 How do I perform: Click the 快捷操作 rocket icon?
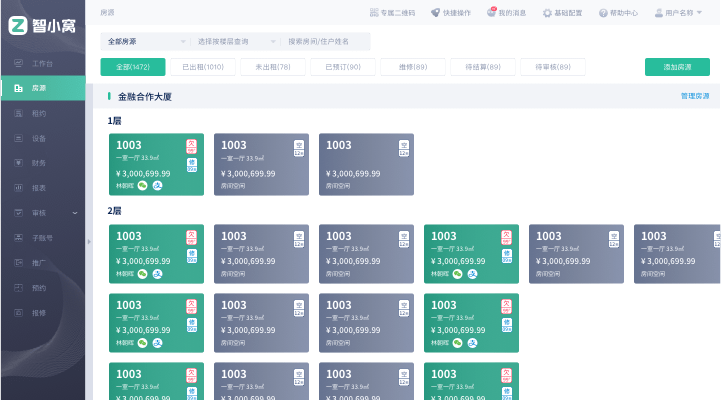coord(435,12)
